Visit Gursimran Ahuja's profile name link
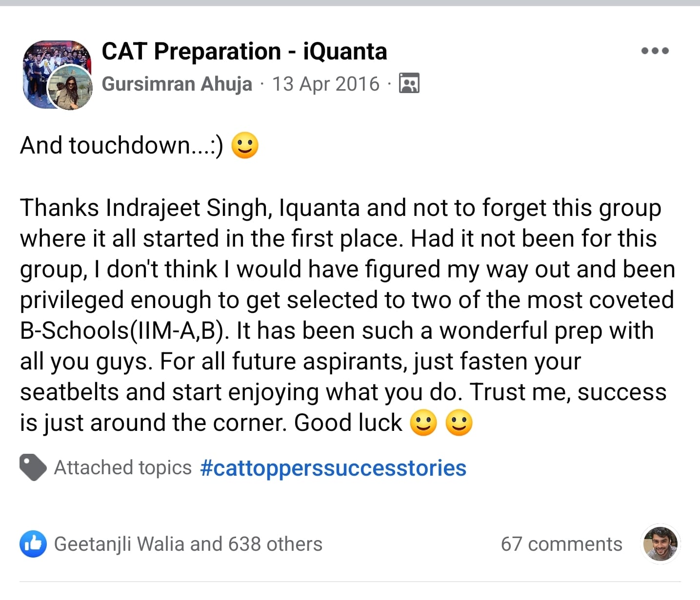Viewport: 700px width, 600px height. click(177, 84)
